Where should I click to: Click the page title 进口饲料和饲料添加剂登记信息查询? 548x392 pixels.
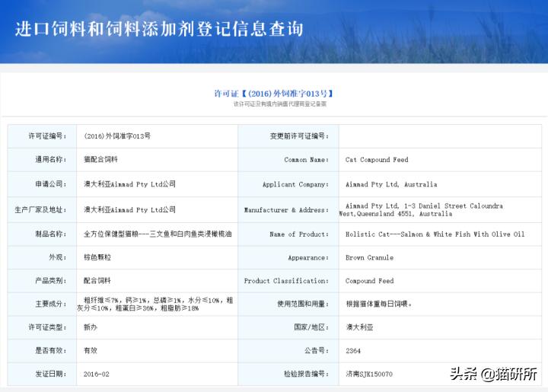pyautogui.click(x=159, y=29)
